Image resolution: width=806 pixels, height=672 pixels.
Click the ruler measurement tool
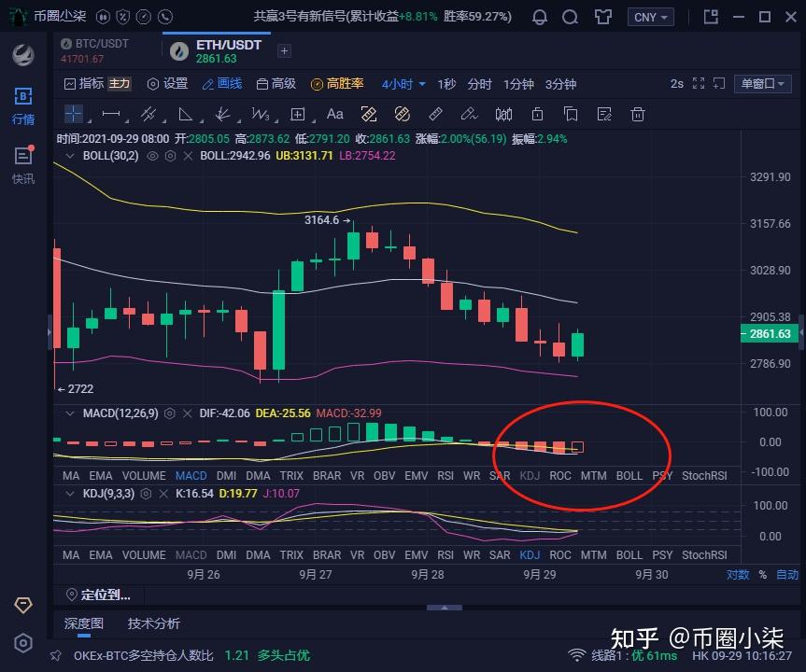[x=435, y=114]
